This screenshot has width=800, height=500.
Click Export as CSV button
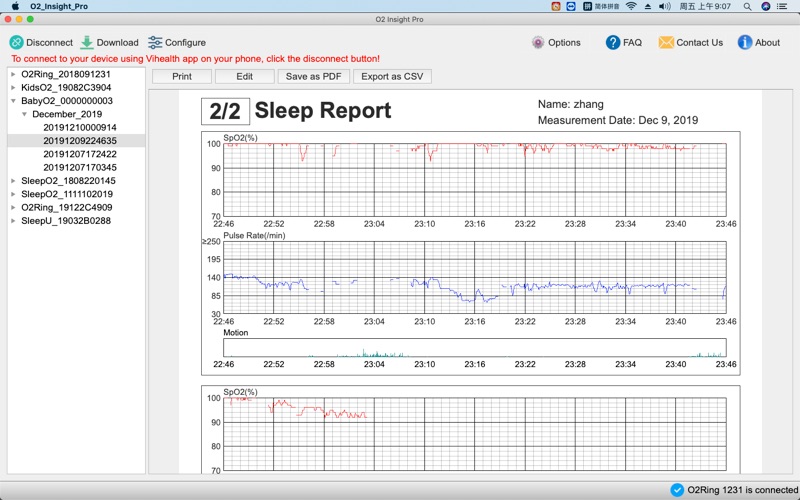click(x=392, y=77)
